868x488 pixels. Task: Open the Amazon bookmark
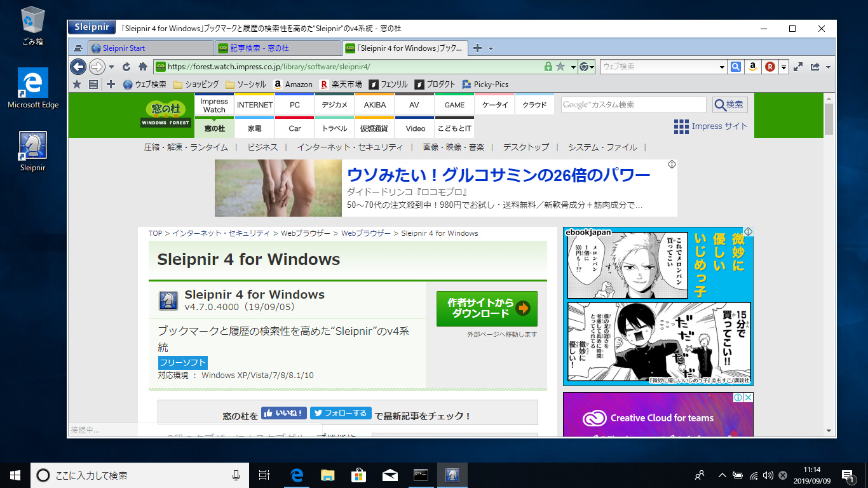[293, 84]
